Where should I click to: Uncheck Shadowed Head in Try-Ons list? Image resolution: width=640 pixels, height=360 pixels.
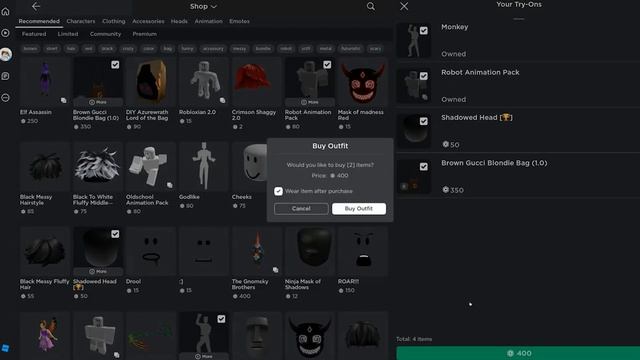424,121
